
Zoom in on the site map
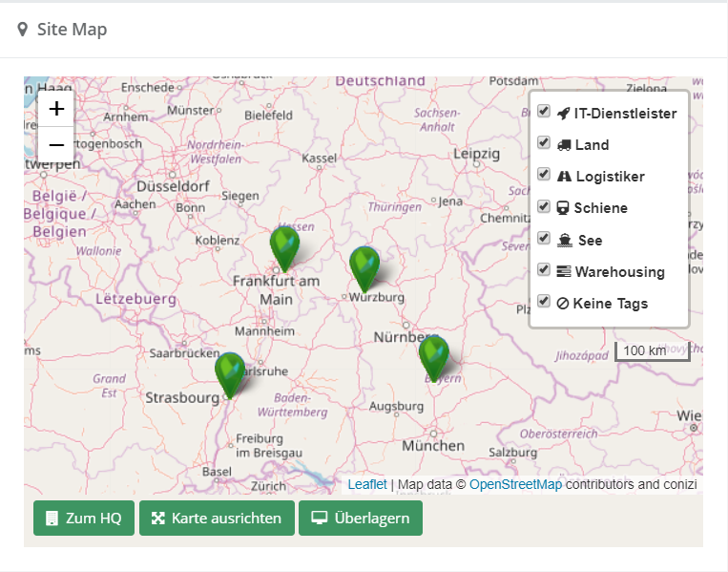(x=56, y=109)
